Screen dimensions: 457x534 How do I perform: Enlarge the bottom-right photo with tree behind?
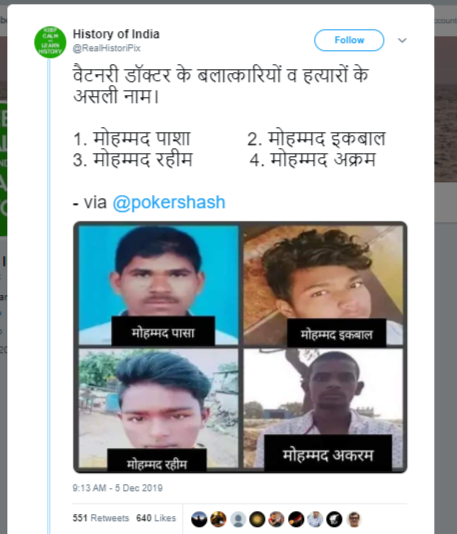tap(323, 408)
